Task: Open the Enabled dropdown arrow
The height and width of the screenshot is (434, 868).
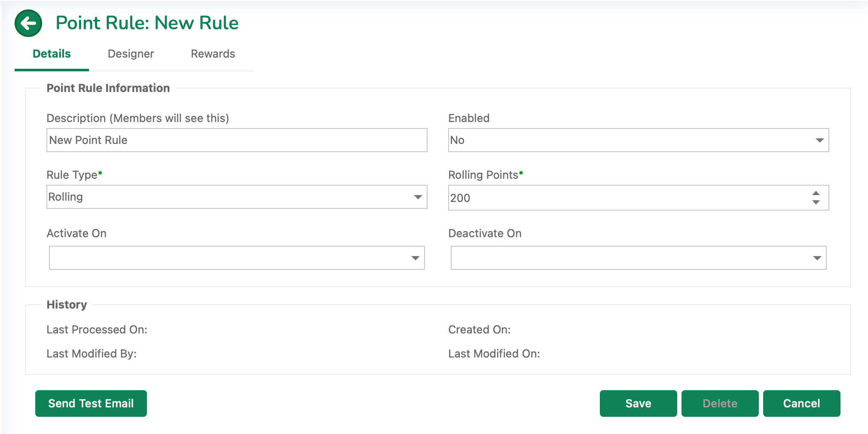Action: 819,141
